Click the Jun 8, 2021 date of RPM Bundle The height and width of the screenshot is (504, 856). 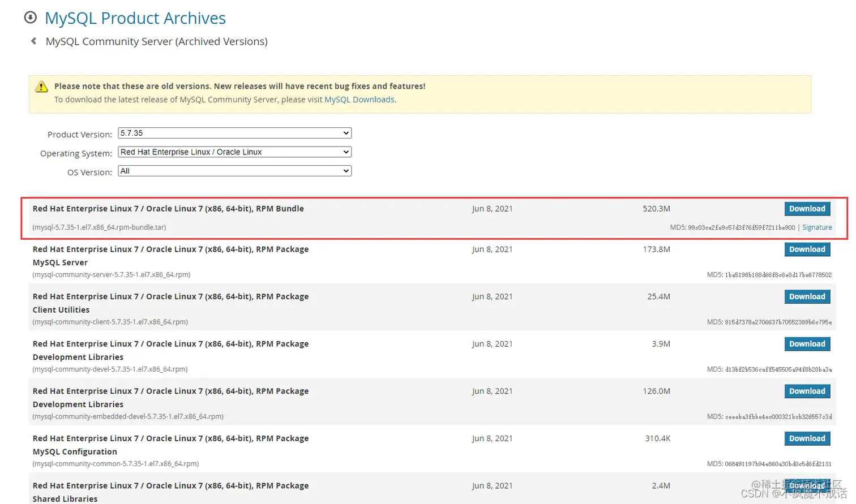pos(492,209)
